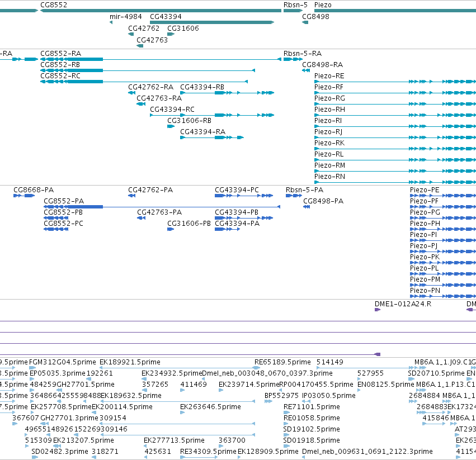Open transcript Piezo-RI
This screenshot has height=460, width=476.
tap(328, 121)
